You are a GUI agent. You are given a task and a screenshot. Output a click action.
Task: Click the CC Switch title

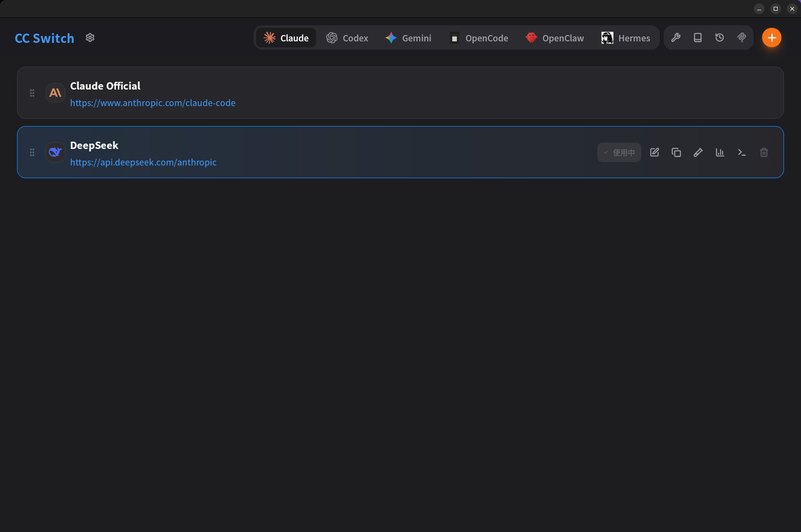point(44,38)
